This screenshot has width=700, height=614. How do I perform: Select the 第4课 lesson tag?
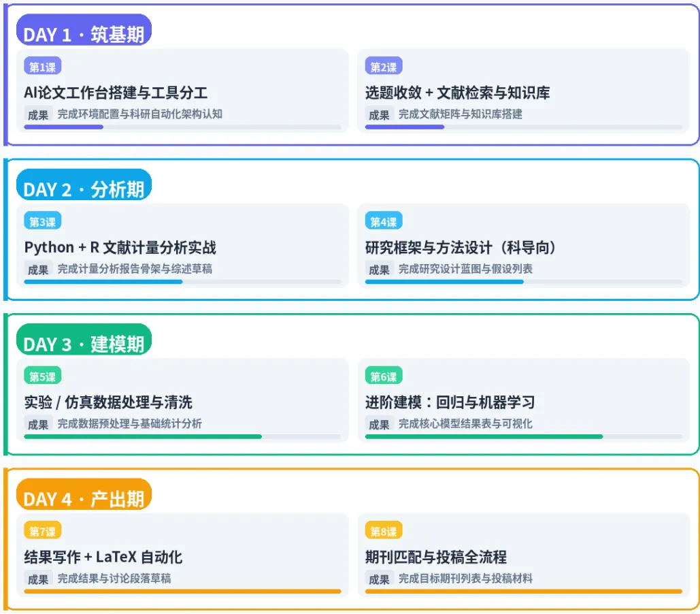[x=384, y=221]
